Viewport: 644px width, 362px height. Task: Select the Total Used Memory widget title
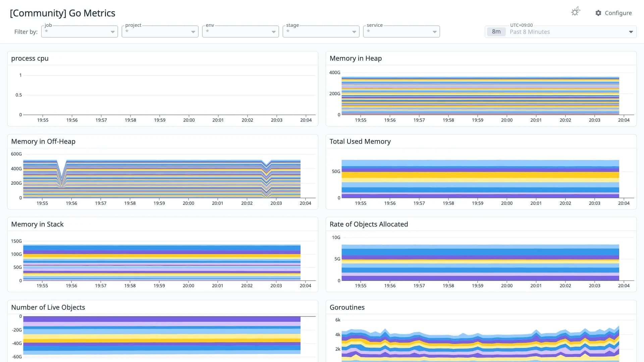pyautogui.click(x=360, y=141)
